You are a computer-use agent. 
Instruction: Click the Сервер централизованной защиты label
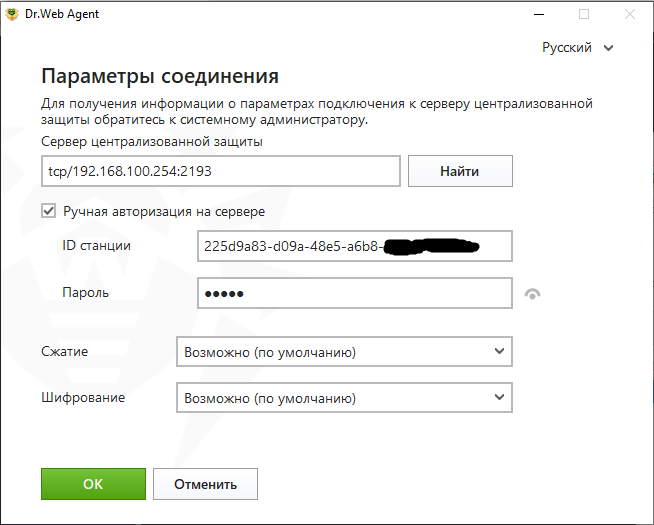(x=152, y=142)
